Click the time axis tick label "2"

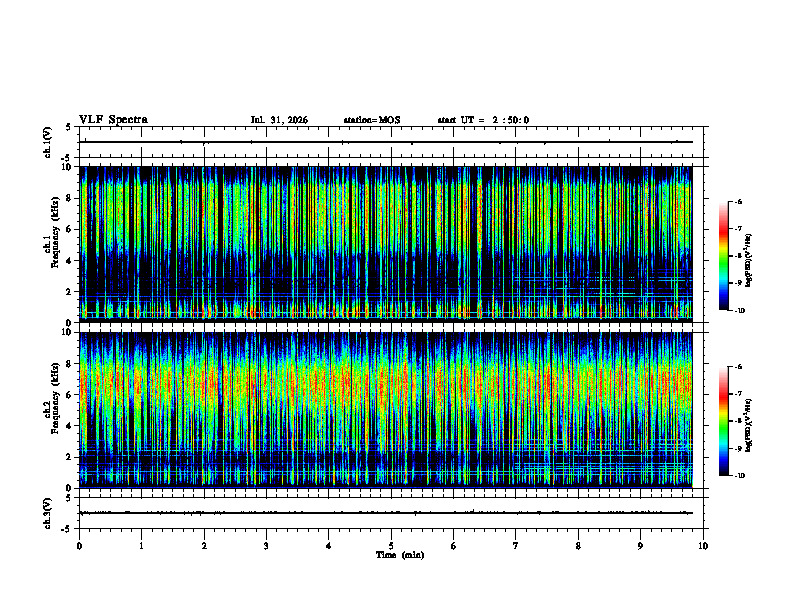pyautogui.click(x=204, y=546)
